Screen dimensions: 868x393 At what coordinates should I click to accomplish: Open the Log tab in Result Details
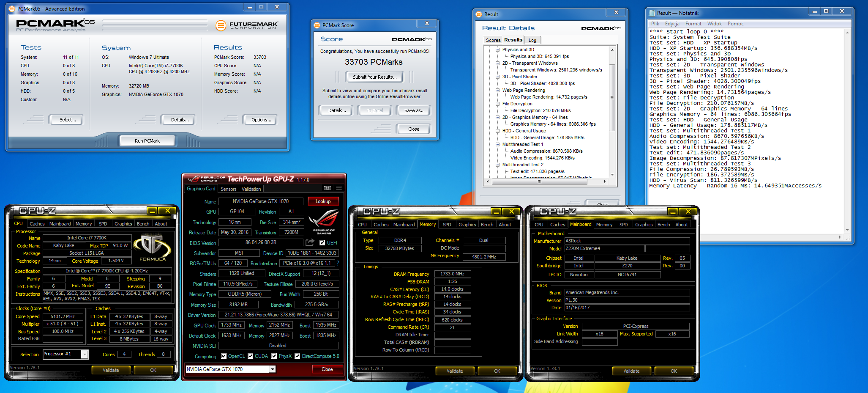[x=532, y=40]
